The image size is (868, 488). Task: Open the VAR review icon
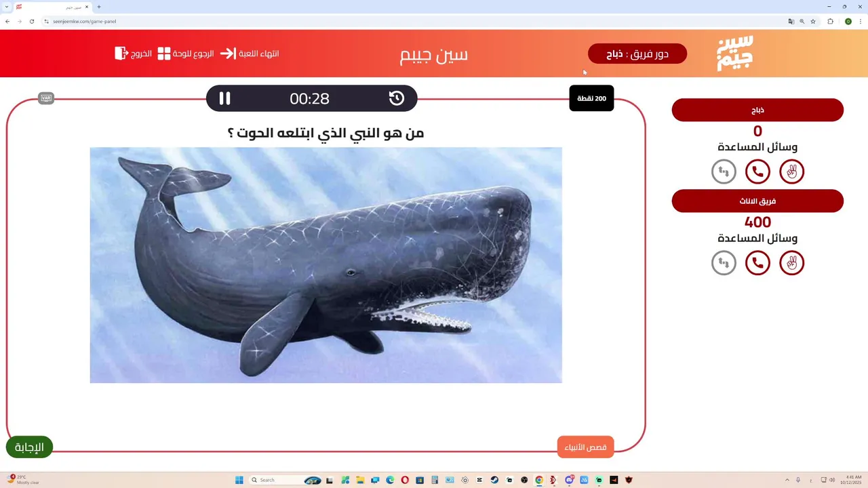pos(46,98)
